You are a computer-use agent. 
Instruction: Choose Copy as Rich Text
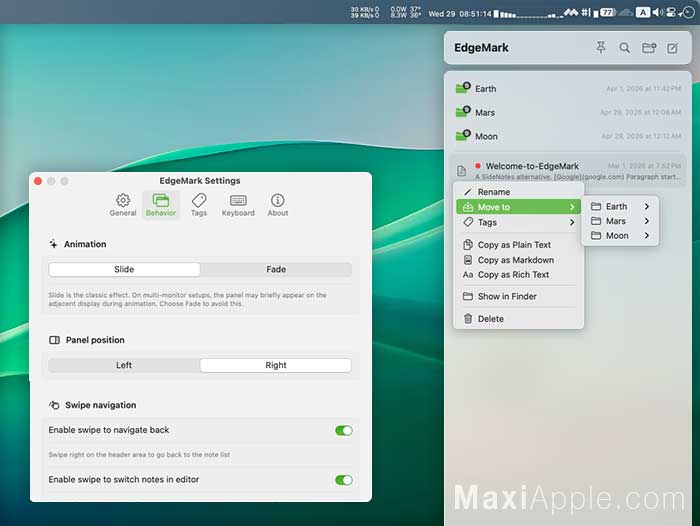(518, 275)
